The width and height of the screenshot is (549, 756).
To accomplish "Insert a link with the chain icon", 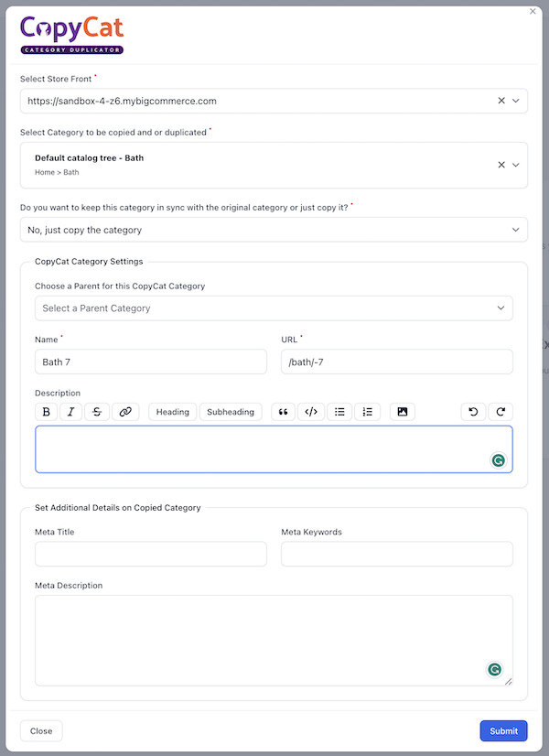I will [x=125, y=412].
